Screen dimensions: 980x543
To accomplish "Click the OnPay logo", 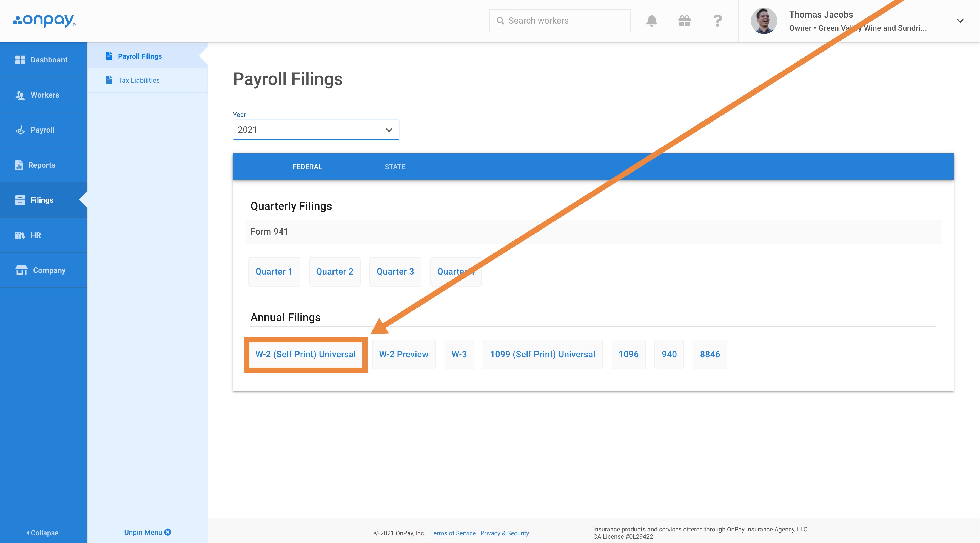I will click(44, 21).
